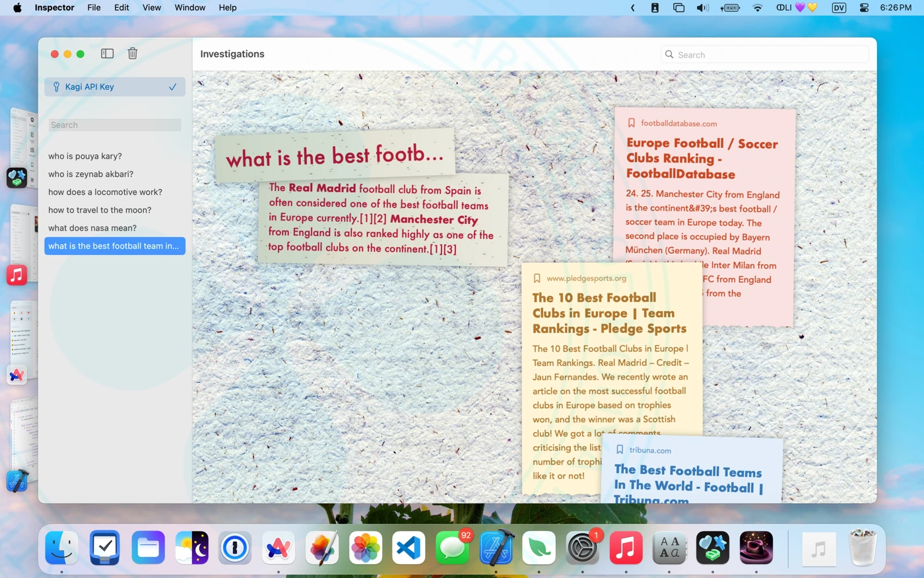
Task: Click the bookmark icon on pledgesports.org card
Action: pyautogui.click(x=537, y=278)
